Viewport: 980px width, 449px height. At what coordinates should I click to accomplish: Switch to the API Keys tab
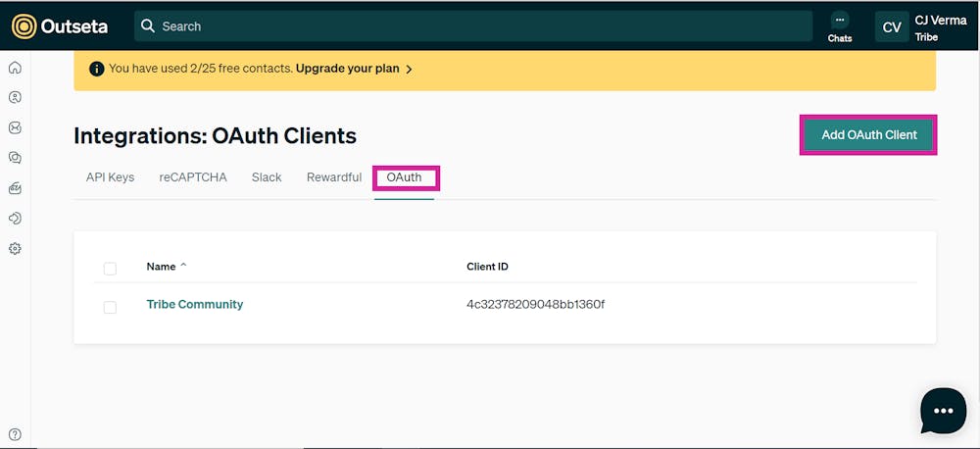[110, 177]
